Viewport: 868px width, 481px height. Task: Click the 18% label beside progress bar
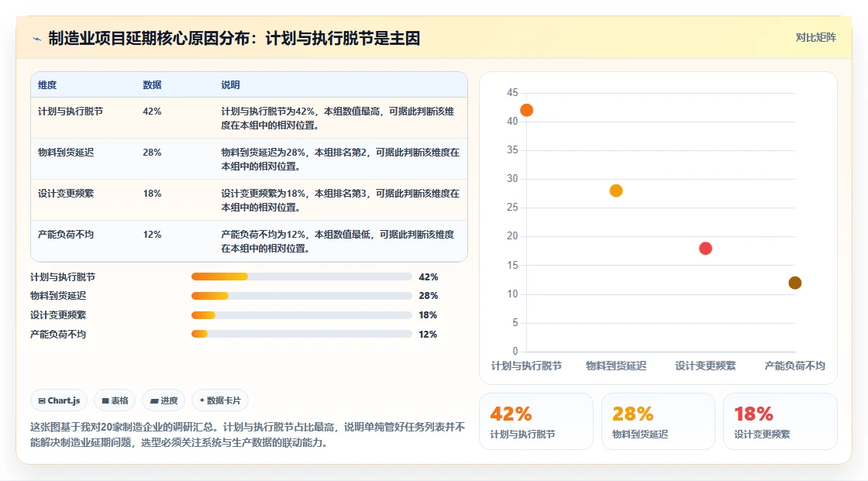[428, 315]
